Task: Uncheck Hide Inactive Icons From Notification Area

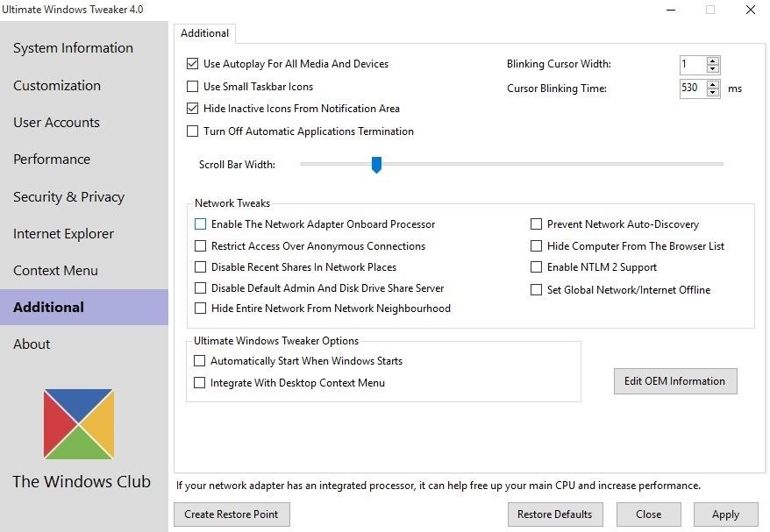Action: [x=193, y=109]
